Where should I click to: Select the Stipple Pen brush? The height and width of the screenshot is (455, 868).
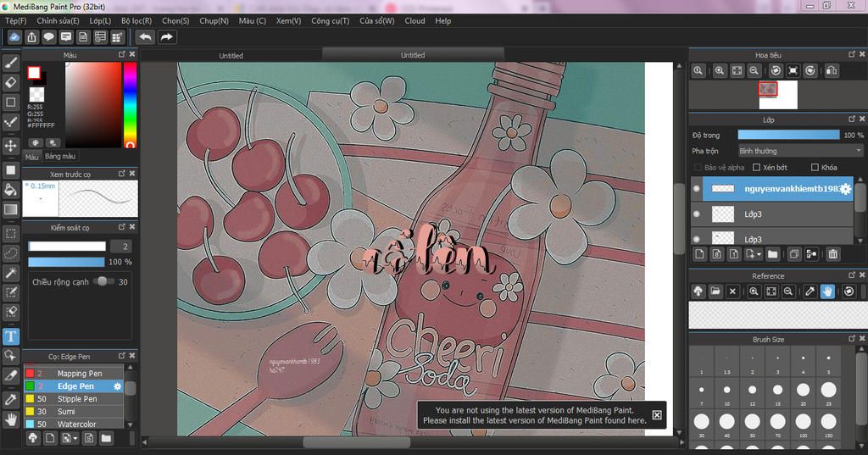point(73,399)
